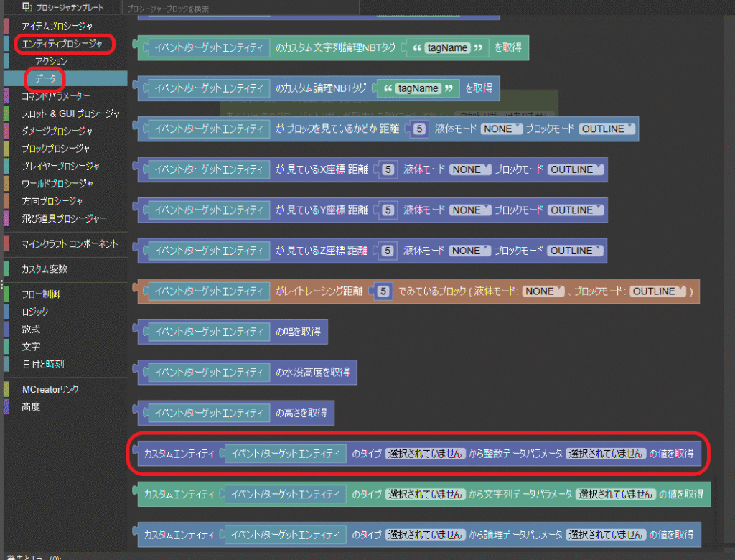Open the フロー制御 category
The height and width of the screenshot is (560, 735).
point(41,294)
